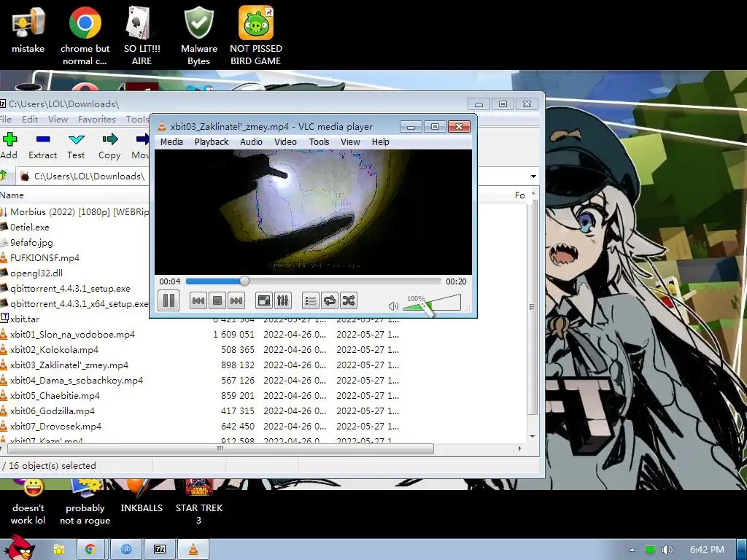Click taskbar volume speaker icon
747x560 pixels.
(667, 550)
